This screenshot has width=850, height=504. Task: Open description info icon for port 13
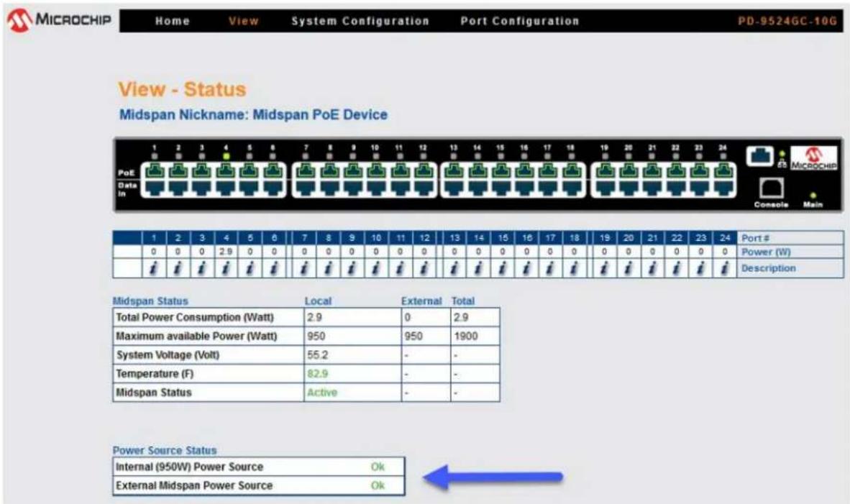tap(454, 268)
